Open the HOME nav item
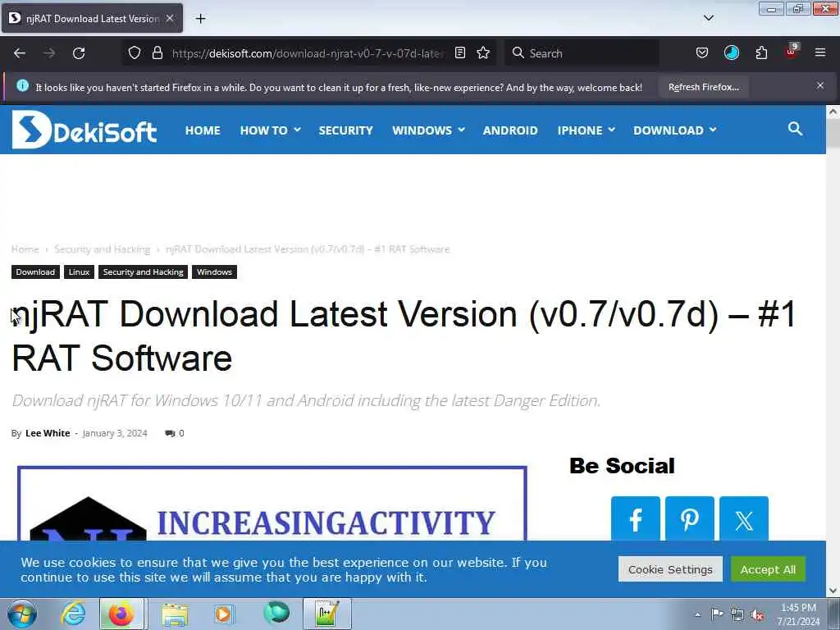 [x=203, y=130]
